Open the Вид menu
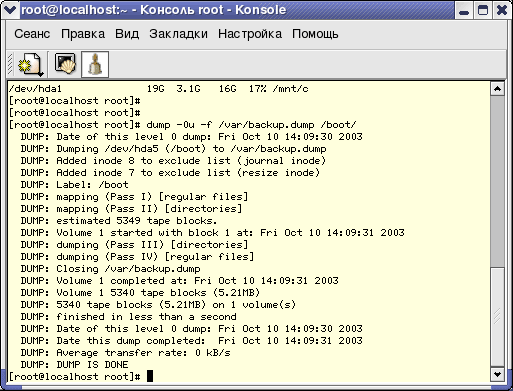Screen dimensions: 513x391 [x=127, y=34]
